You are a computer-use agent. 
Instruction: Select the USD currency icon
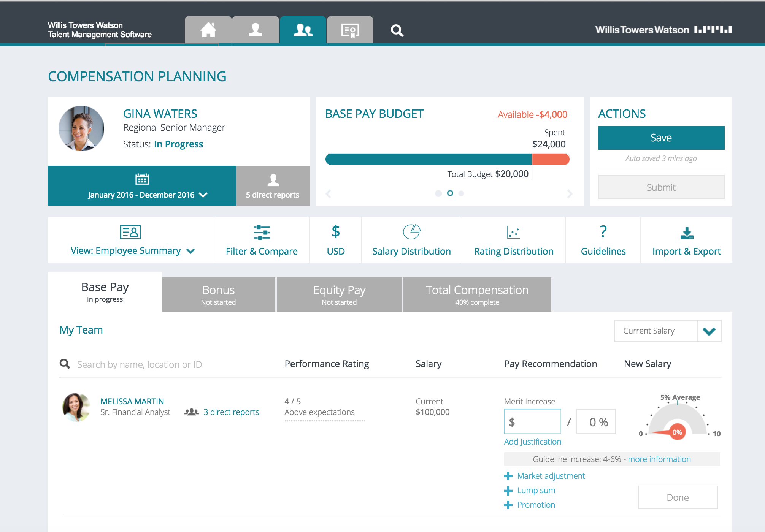click(335, 240)
